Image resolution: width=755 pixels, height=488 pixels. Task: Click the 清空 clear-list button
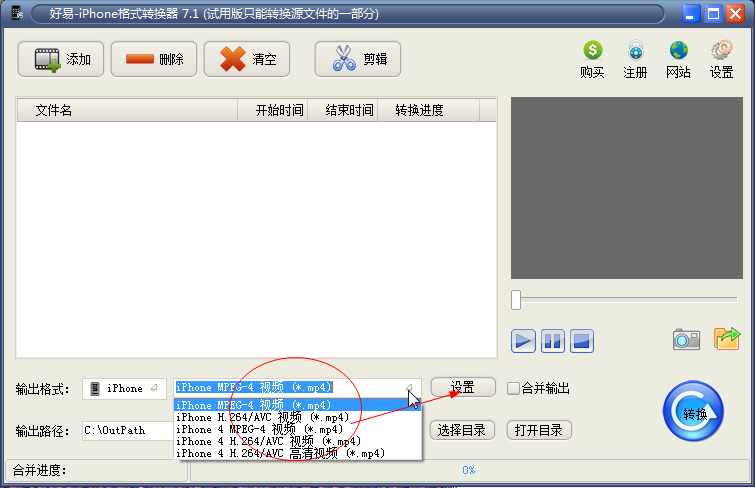(x=247, y=59)
